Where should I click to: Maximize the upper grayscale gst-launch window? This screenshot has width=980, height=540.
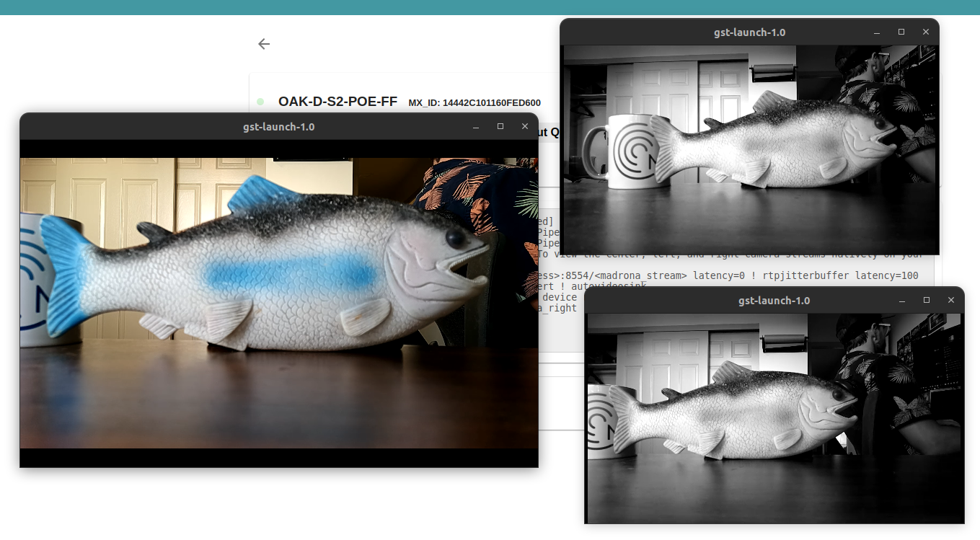(901, 32)
